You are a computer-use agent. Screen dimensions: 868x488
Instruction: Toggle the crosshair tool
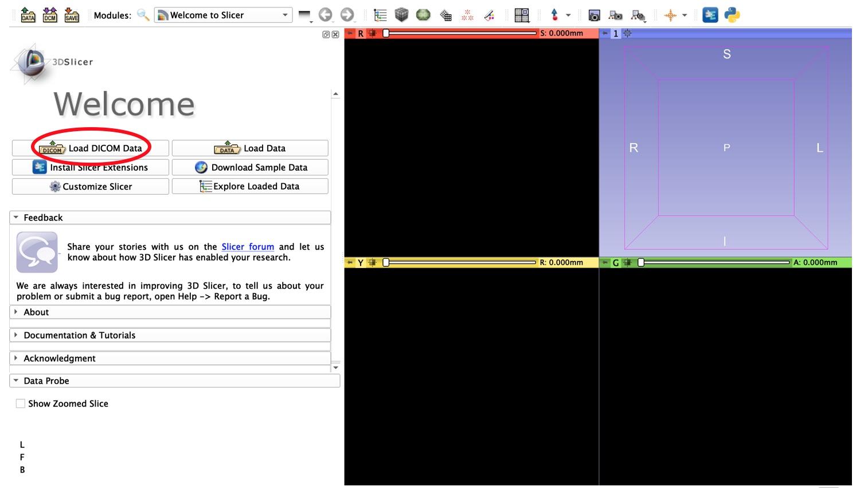pos(671,15)
